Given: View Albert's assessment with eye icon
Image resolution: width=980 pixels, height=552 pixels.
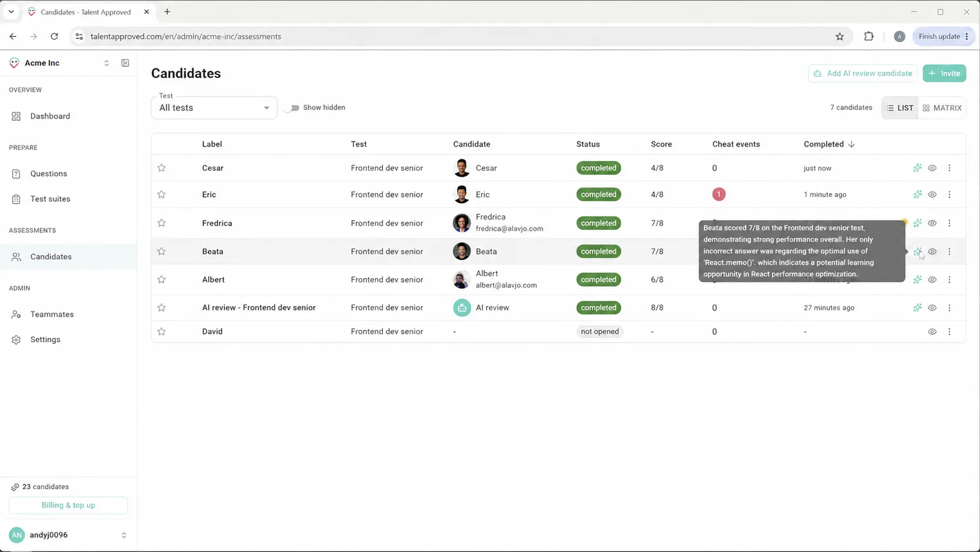Looking at the screenshot, I should (932, 279).
